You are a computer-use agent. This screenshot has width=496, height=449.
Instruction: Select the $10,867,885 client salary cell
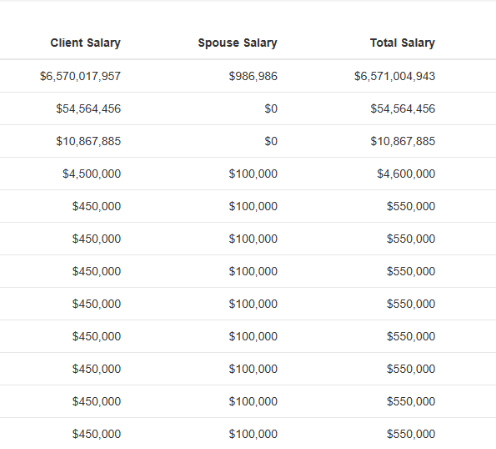coord(88,141)
